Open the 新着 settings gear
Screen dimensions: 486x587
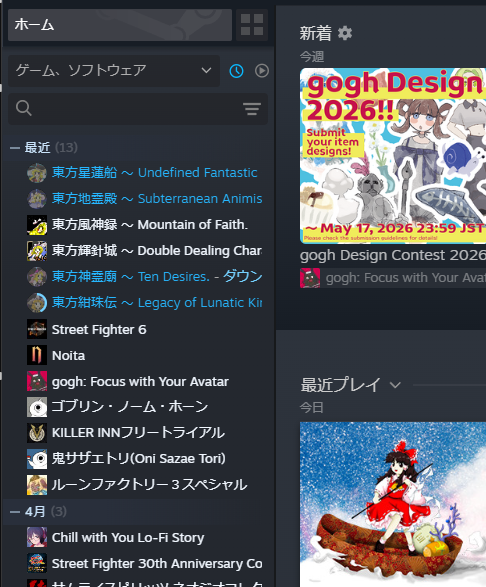(345, 33)
